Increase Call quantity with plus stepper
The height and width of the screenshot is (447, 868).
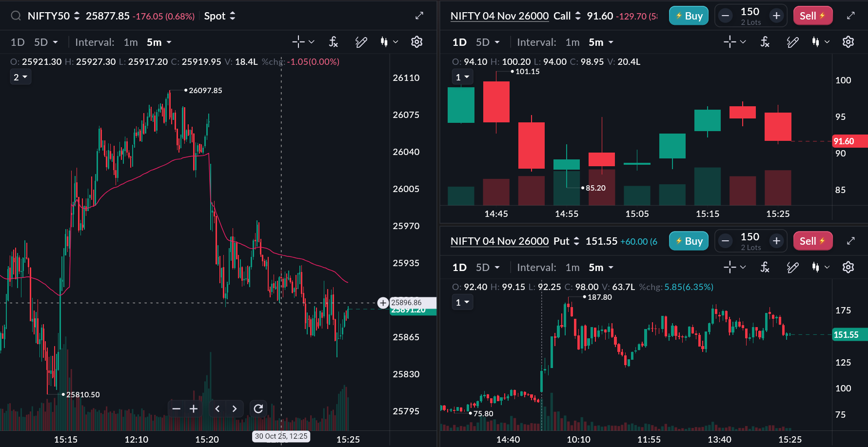click(x=776, y=16)
